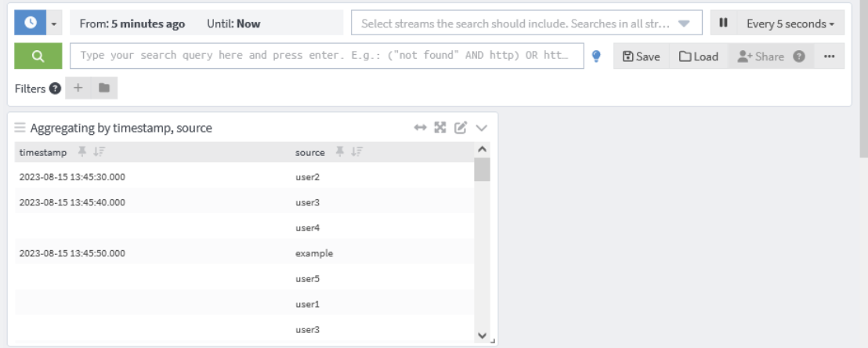Open the more actions ellipsis menu
This screenshot has height=348, width=868.
tap(829, 56)
